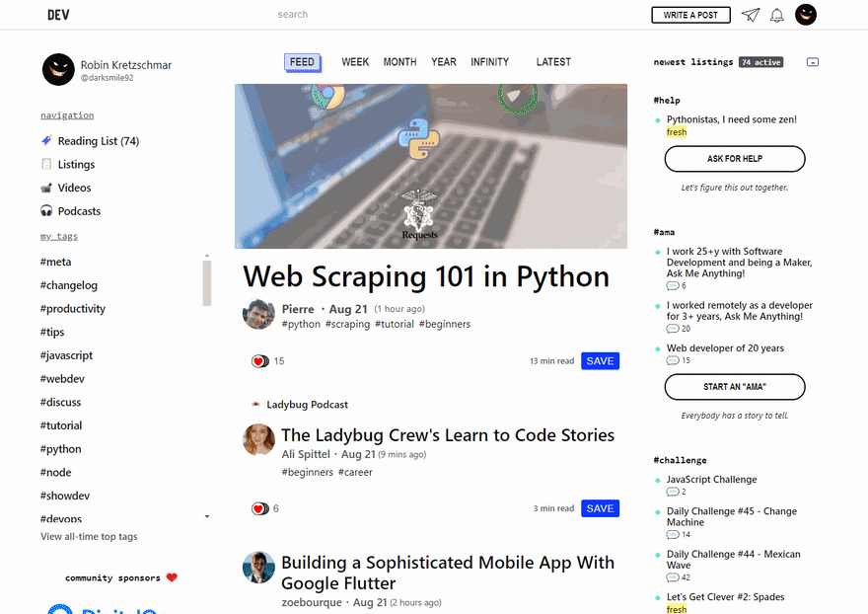The image size is (868, 614).
Task: Click the Listings clipboard icon
Action: (x=46, y=164)
